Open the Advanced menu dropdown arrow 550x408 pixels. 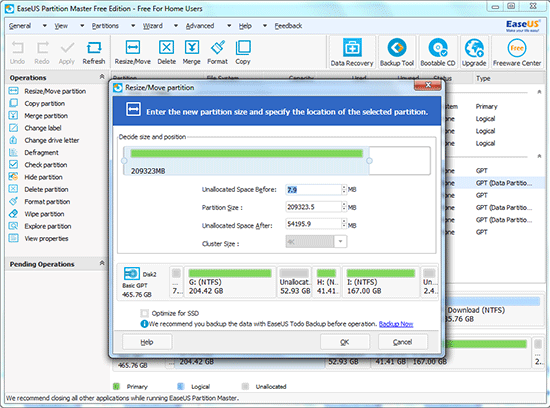(x=229, y=26)
